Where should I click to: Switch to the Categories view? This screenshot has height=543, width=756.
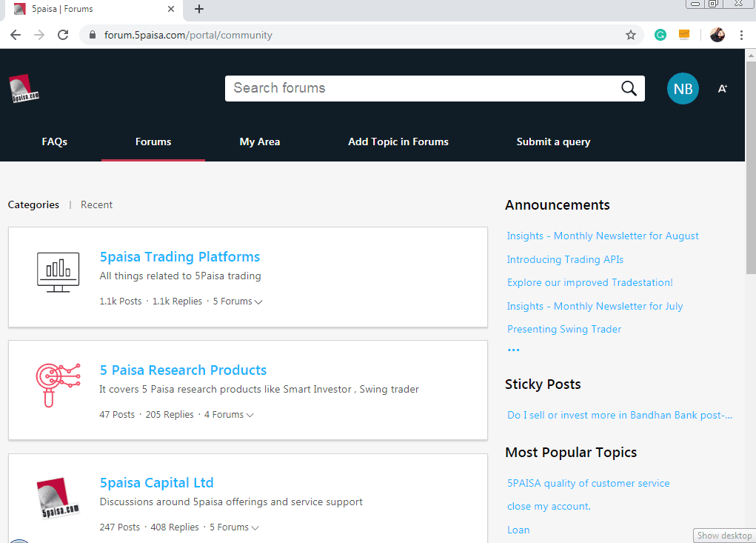click(33, 205)
